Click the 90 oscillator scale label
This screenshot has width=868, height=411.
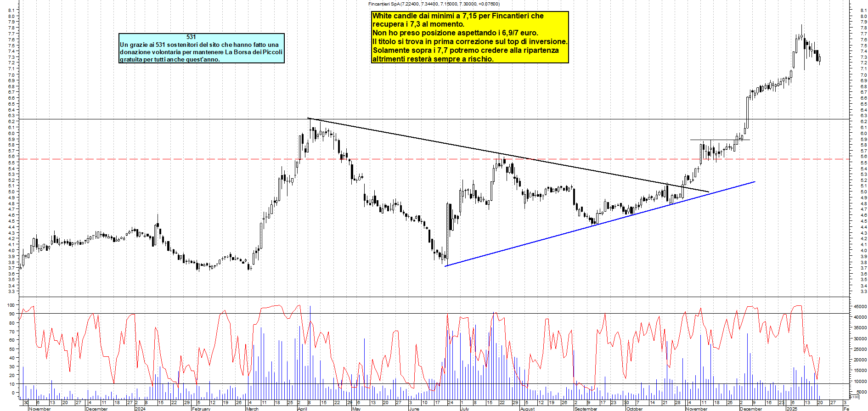pos(12,314)
